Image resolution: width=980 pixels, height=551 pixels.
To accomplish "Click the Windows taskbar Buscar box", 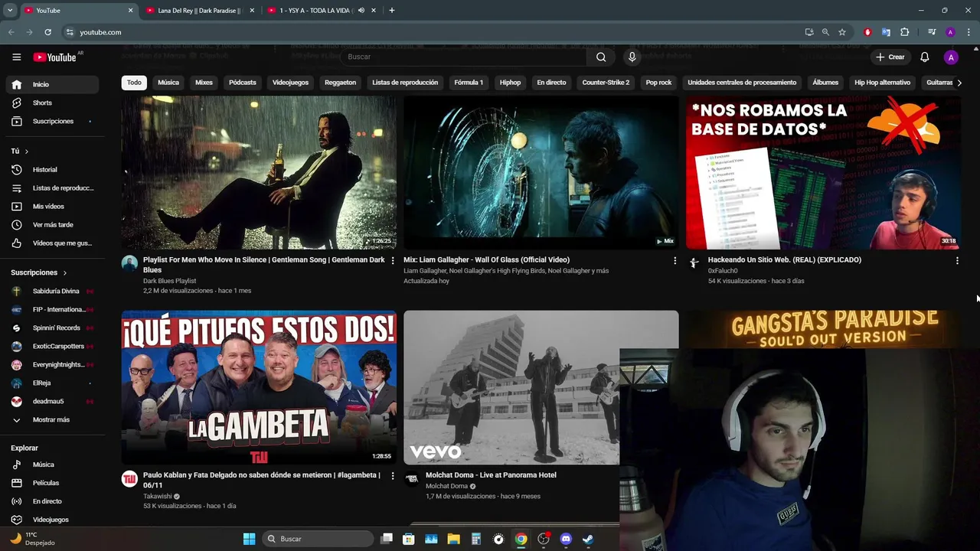I will pos(319,539).
